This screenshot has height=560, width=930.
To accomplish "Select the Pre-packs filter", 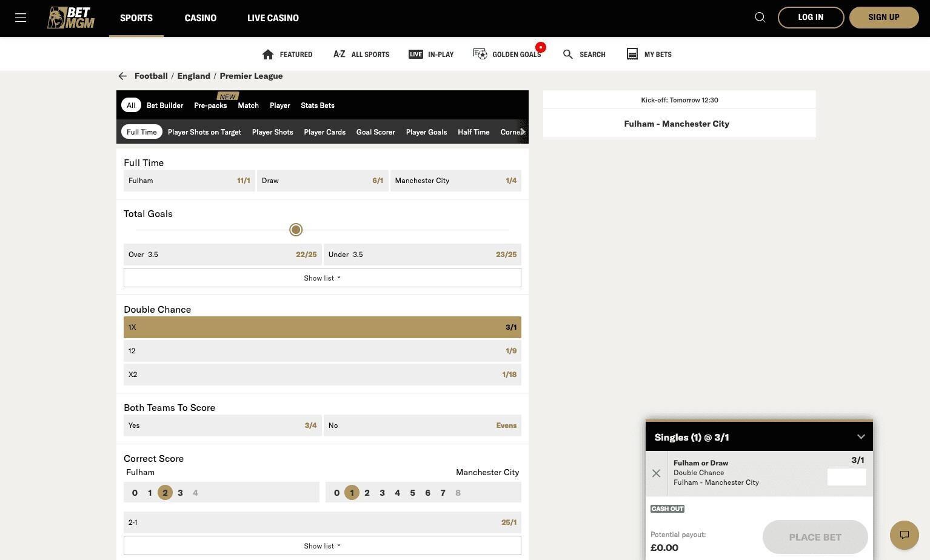I will click(210, 105).
